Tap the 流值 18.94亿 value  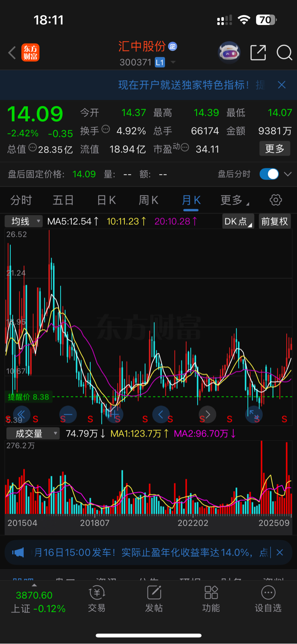click(127, 149)
